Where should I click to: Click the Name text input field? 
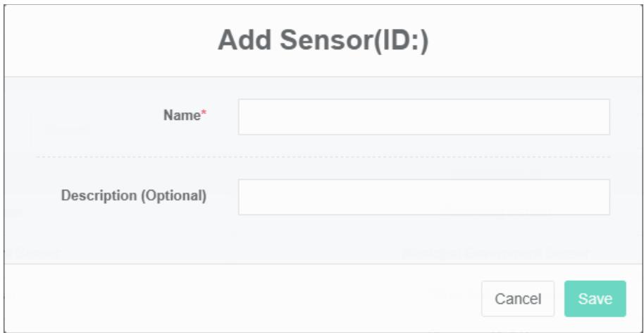coord(423,116)
